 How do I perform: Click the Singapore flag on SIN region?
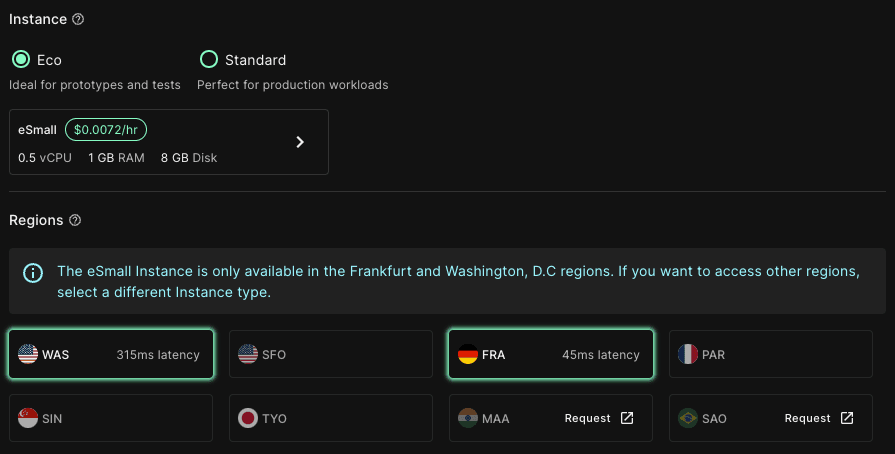tap(27, 418)
